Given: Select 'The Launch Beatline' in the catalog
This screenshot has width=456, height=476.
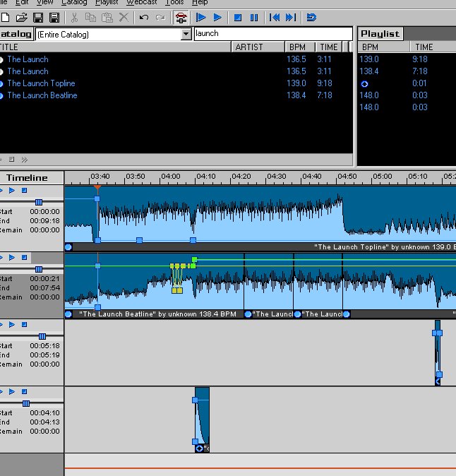Looking at the screenshot, I should click(176, 95).
